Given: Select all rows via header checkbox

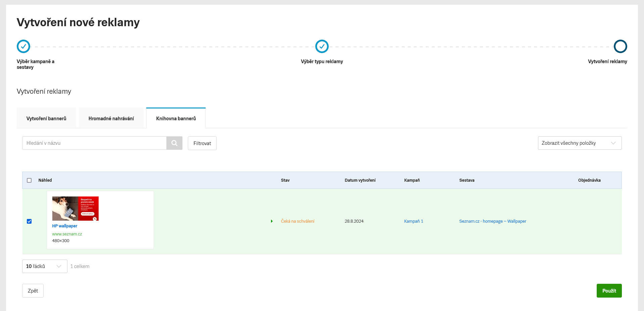Looking at the screenshot, I should point(29,180).
